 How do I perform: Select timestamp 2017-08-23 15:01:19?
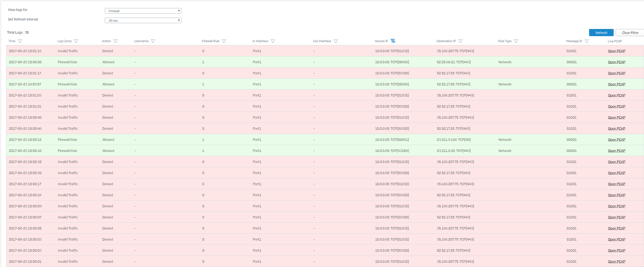(25, 51)
